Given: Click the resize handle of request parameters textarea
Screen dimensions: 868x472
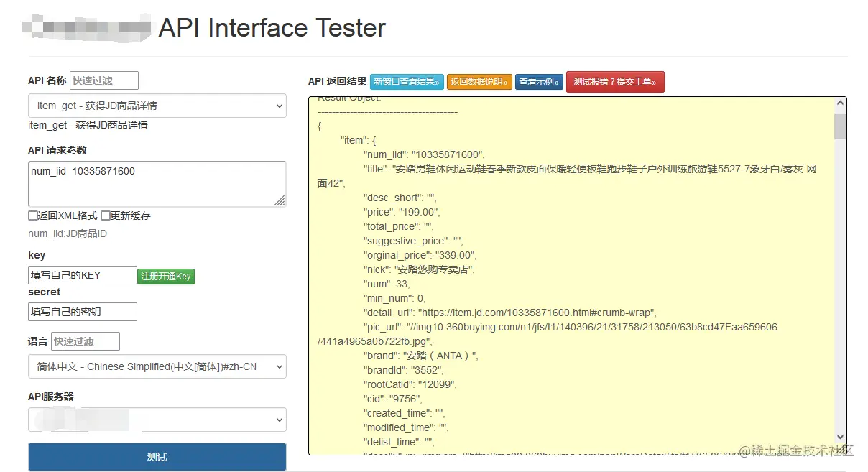Looking at the screenshot, I should pos(280,200).
